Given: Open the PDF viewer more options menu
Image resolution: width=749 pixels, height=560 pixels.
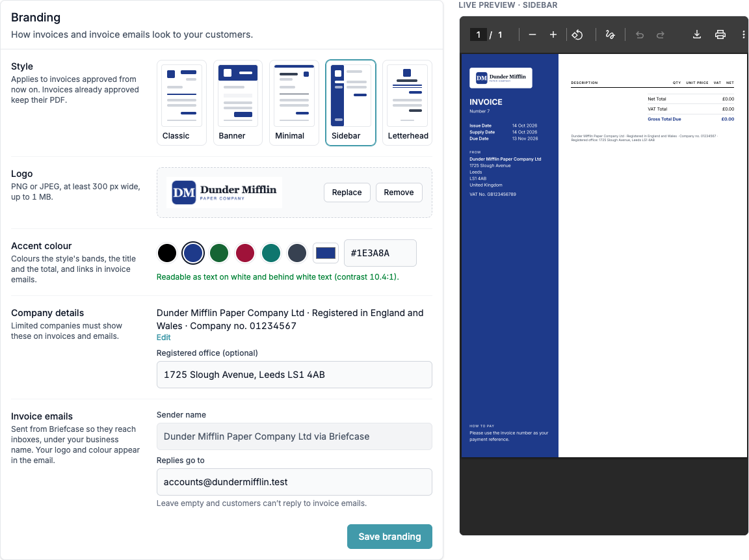Looking at the screenshot, I should [x=743, y=35].
